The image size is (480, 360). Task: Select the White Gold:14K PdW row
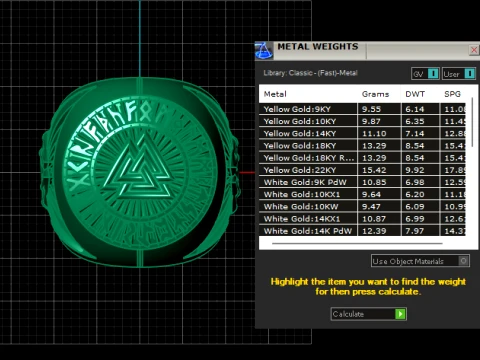coord(362,231)
